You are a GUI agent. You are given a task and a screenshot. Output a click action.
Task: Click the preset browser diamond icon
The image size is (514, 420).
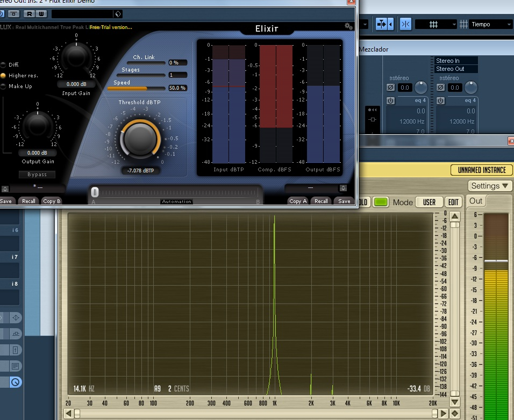tap(118, 13)
